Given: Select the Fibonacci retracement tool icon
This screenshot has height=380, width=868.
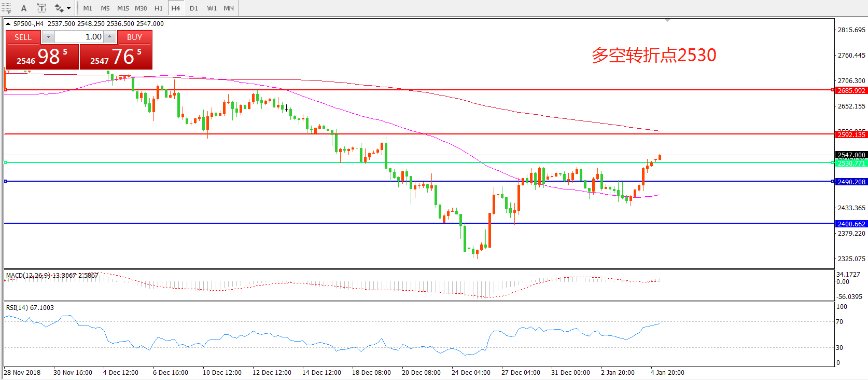Looking at the screenshot, I should click(6, 8).
